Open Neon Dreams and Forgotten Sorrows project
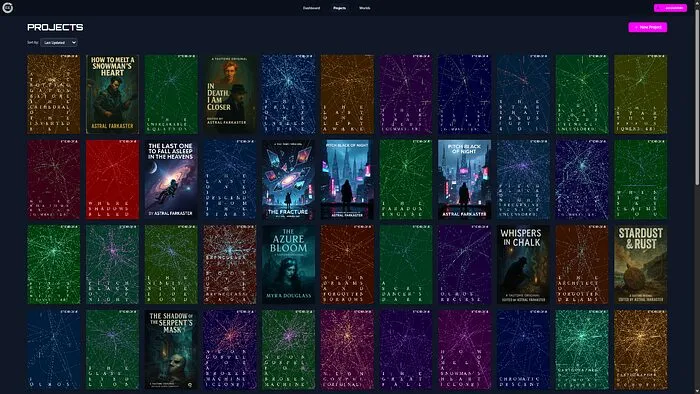This screenshot has height=394, width=700. (x=347, y=265)
